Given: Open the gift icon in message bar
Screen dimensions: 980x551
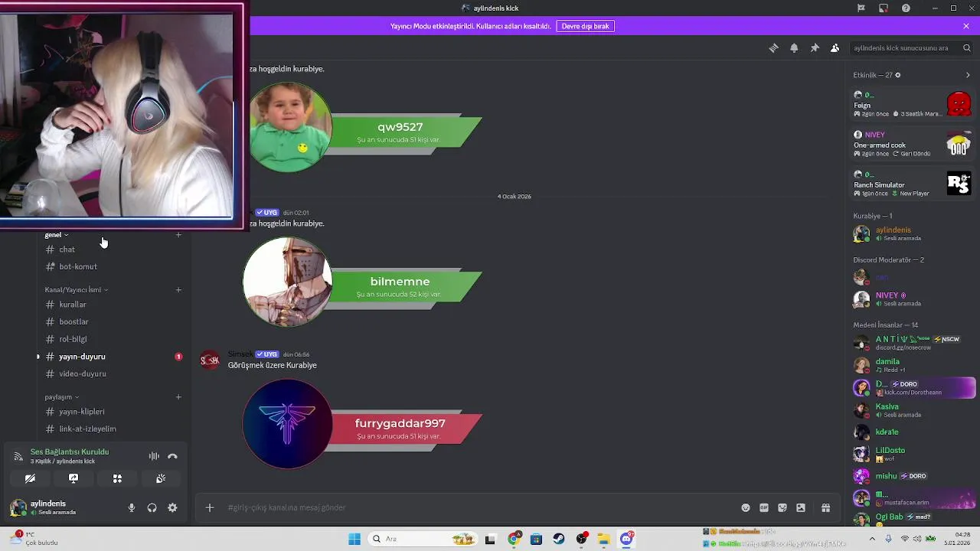Looking at the screenshot, I should 825,507.
